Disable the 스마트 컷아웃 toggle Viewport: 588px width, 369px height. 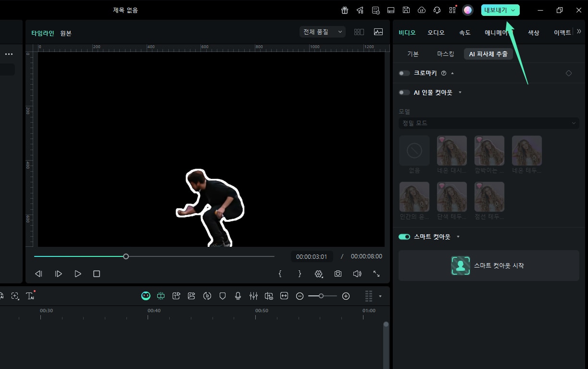click(404, 236)
